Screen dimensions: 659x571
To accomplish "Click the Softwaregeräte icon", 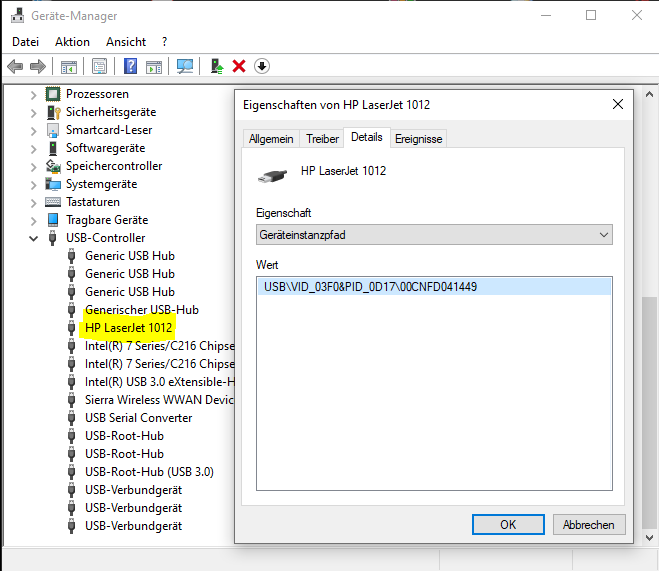I will click(x=53, y=148).
